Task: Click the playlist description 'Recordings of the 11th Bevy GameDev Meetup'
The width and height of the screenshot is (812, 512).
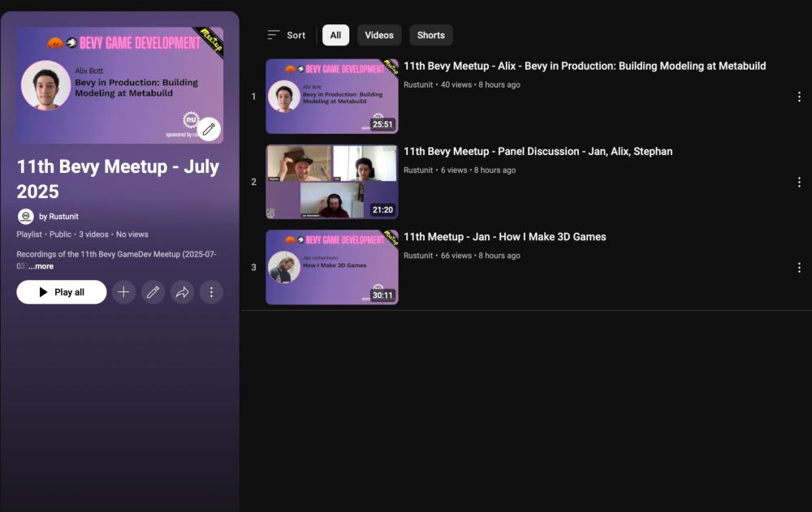Action: (x=116, y=260)
